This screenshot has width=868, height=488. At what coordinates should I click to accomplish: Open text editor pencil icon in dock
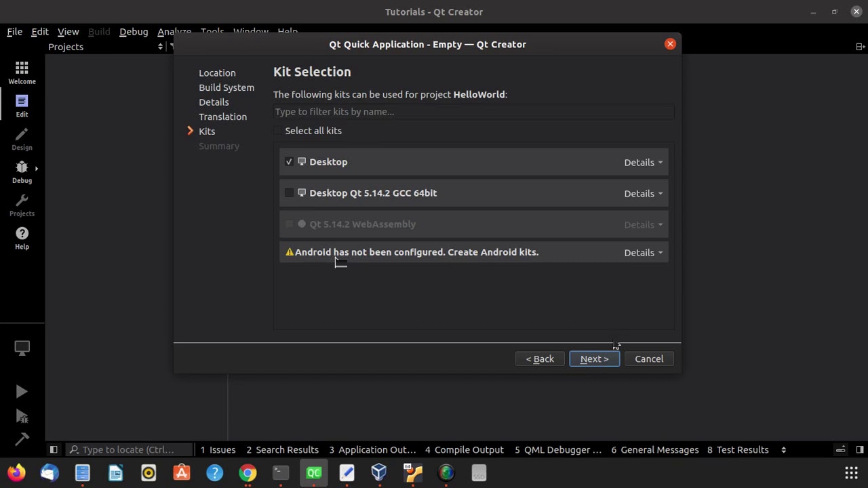point(347,472)
